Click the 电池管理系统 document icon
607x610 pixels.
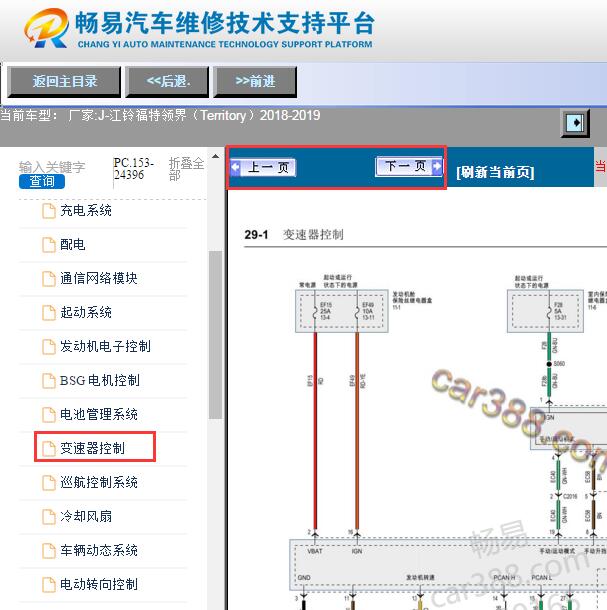[x=49, y=414]
